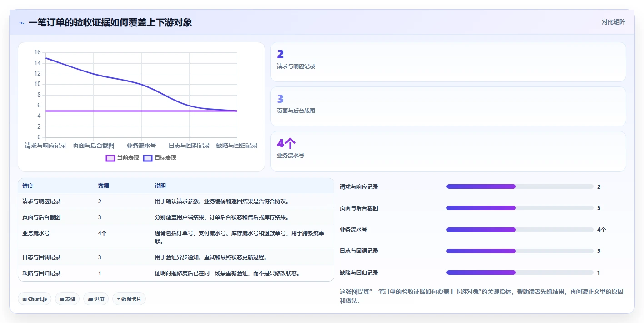Click the 4个 value in the table
The image size is (644, 323).
point(102,233)
